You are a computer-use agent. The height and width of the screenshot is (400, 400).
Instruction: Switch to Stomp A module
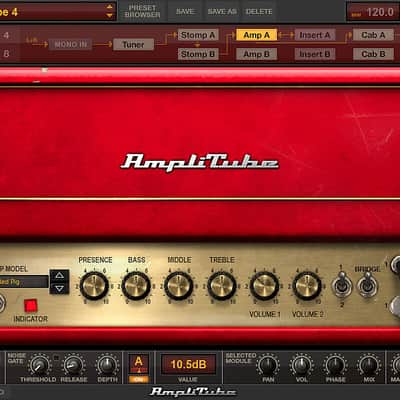(x=198, y=35)
